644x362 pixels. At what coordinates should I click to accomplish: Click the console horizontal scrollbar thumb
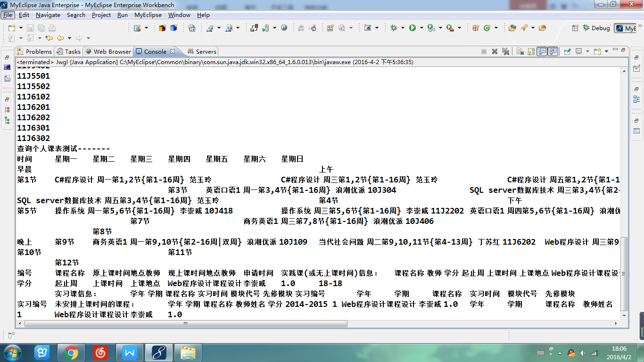tap(186, 324)
